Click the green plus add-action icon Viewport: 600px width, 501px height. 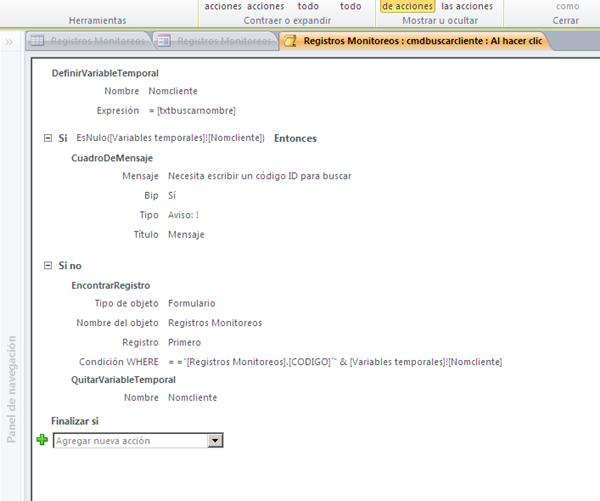(42, 440)
